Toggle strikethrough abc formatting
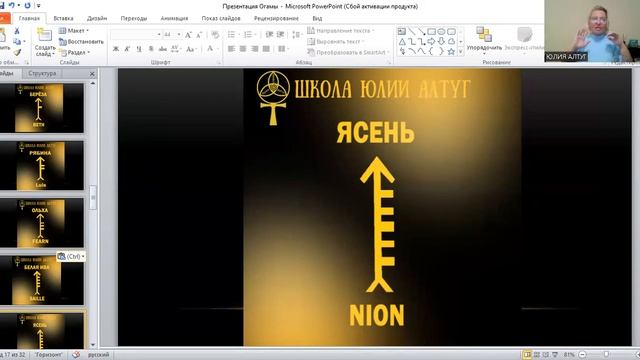This screenshot has height=360, width=640. coord(162,49)
